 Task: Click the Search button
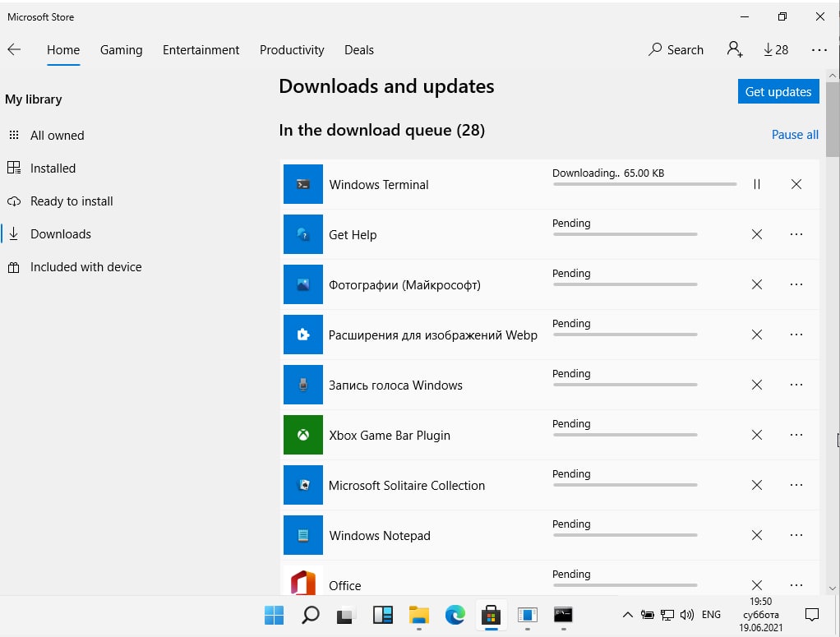pos(676,50)
